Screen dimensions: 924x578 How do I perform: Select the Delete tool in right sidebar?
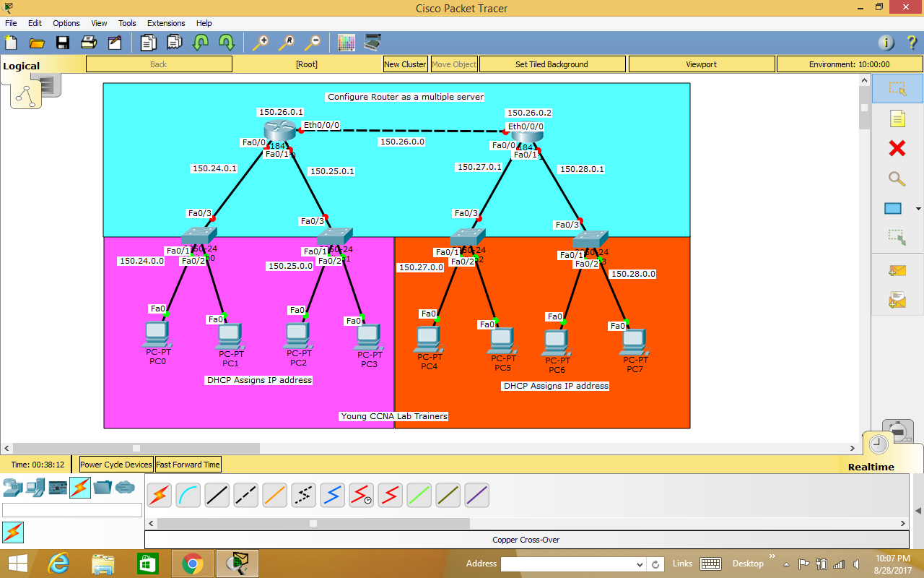pos(897,149)
